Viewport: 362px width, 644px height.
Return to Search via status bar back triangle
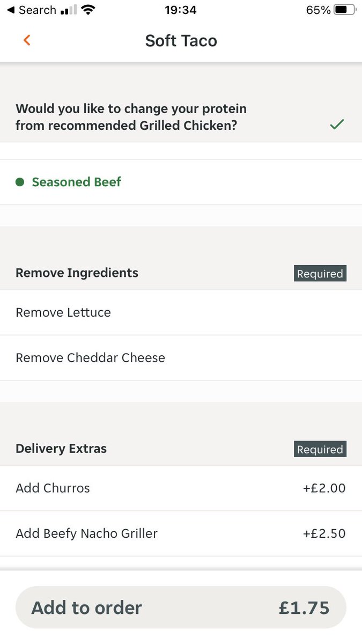coord(10,10)
